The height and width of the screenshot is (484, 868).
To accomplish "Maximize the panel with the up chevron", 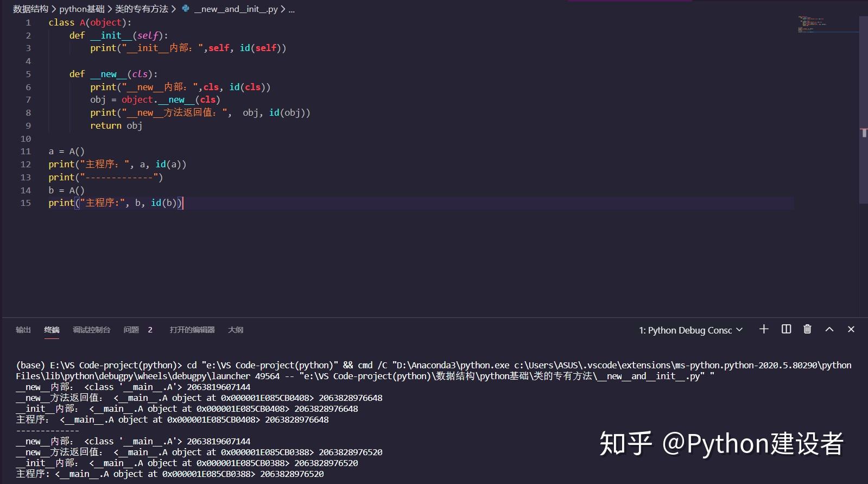I will (x=829, y=329).
